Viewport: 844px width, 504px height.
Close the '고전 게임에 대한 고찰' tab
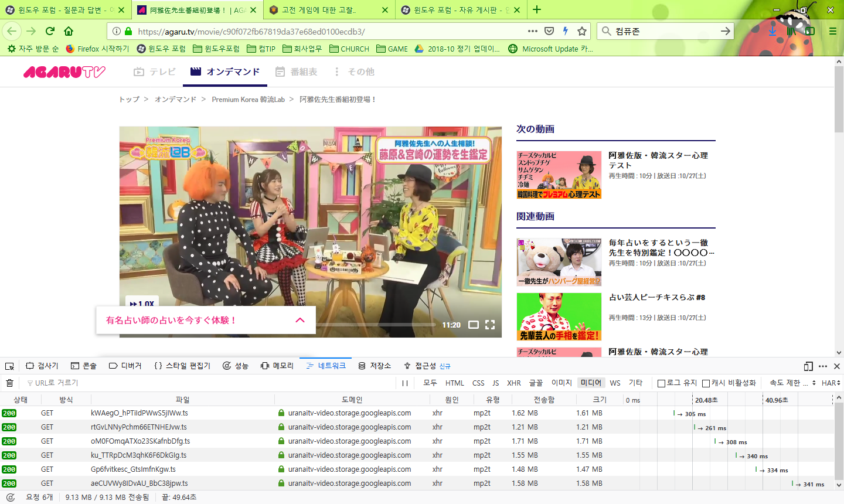point(384,10)
